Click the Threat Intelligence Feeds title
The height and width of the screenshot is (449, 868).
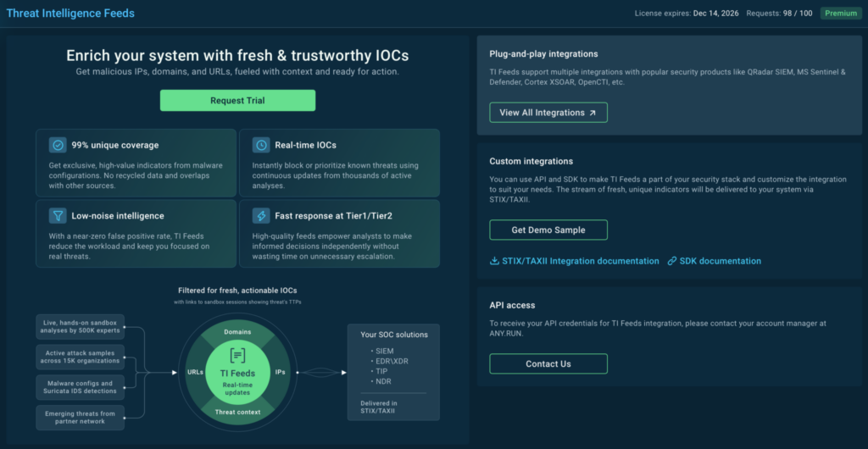coord(70,14)
